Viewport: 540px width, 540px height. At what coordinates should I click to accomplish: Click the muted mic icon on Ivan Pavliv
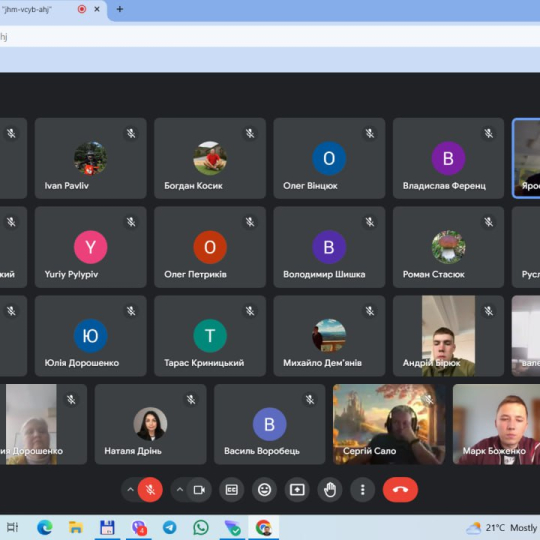pos(131,133)
